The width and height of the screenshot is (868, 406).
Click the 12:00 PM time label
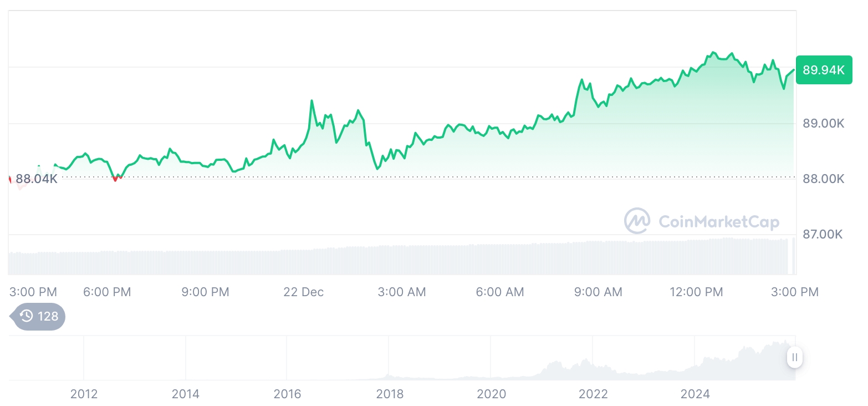(x=696, y=292)
